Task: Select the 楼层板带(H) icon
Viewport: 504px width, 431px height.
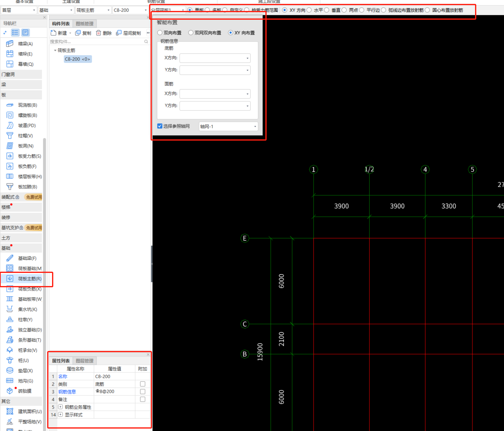Action: pyautogui.click(x=10, y=177)
